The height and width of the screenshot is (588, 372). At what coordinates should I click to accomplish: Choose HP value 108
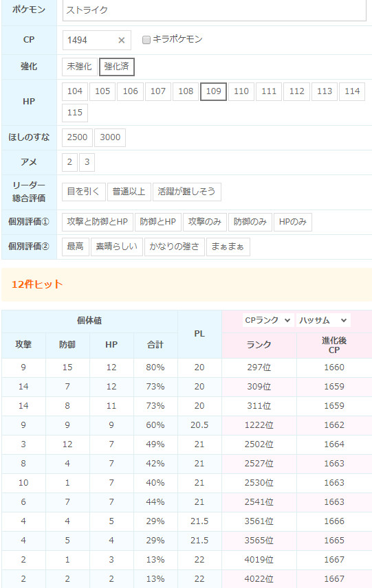pos(186,91)
